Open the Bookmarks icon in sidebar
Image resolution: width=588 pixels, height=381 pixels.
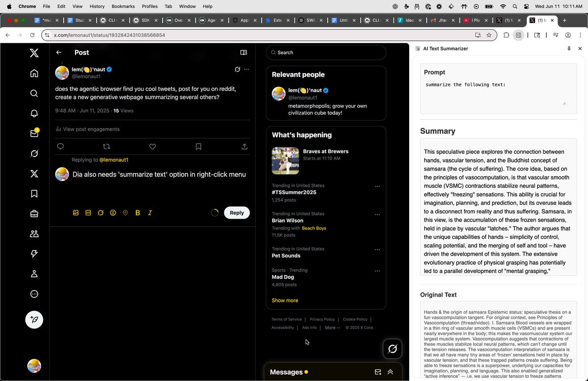coord(34,194)
